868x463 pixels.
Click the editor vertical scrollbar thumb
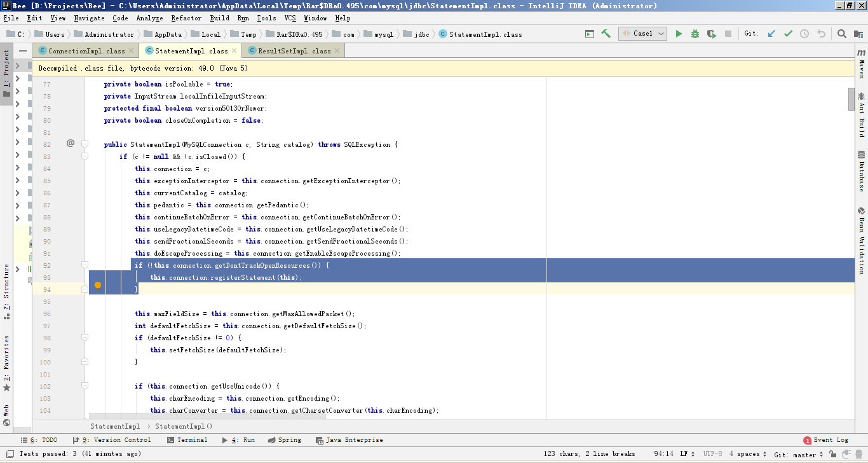click(x=851, y=99)
